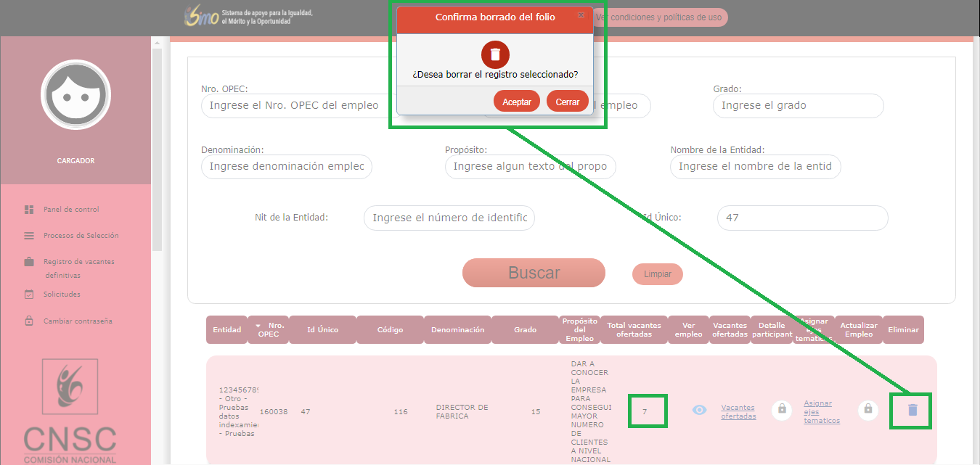The height and width of the screenshot is (465, 980).
Task: Click the lock icon under Actualizar Empleo
Action: 867,409
